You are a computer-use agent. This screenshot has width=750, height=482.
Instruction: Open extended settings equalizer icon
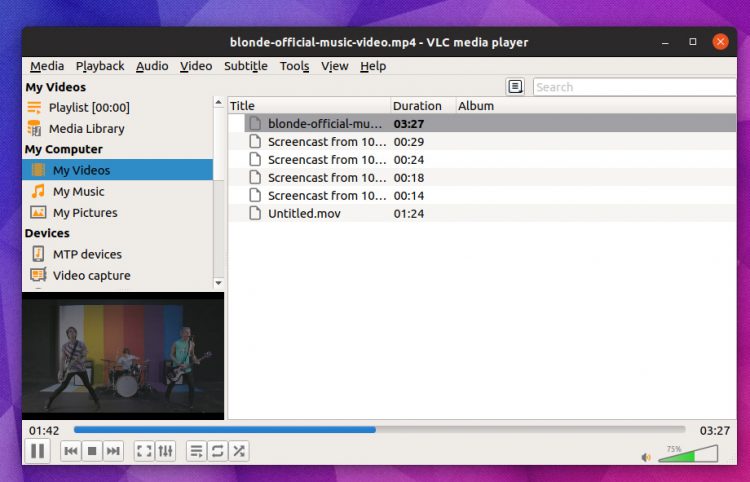coord(165,451)
